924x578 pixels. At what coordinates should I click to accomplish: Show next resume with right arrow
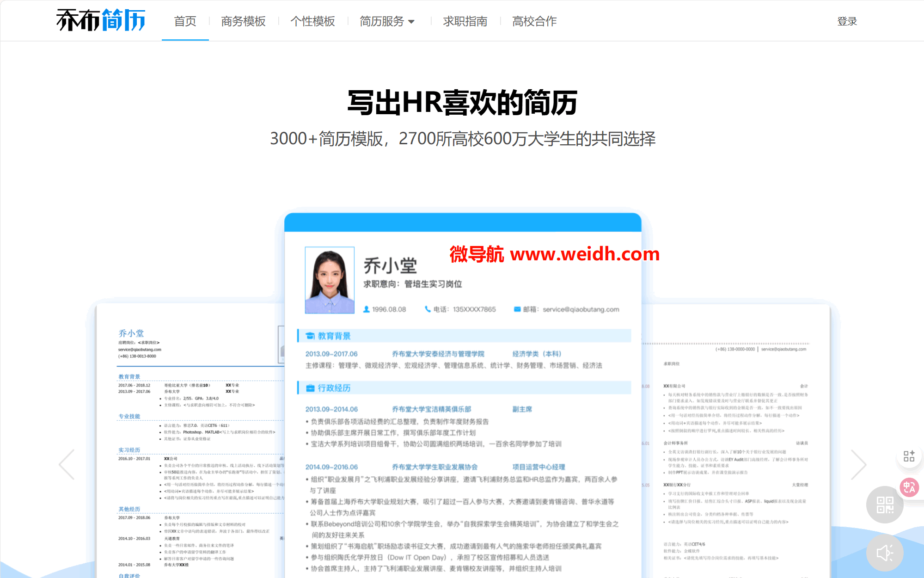[858, 464]
